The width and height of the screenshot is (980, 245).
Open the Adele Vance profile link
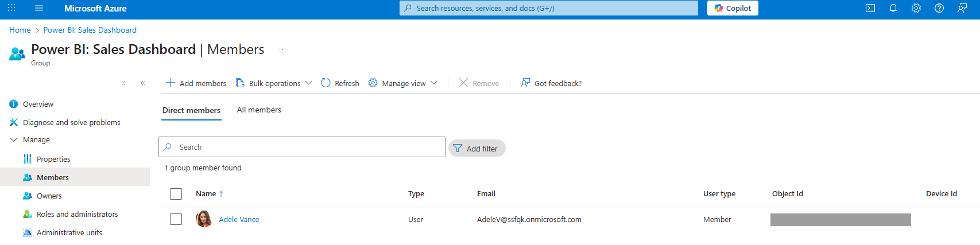point(239,219)
